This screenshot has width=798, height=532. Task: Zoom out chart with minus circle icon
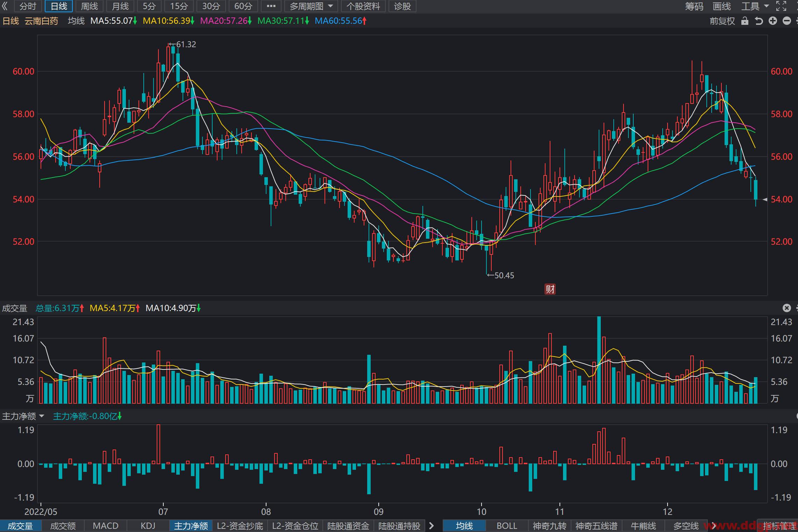787,21
